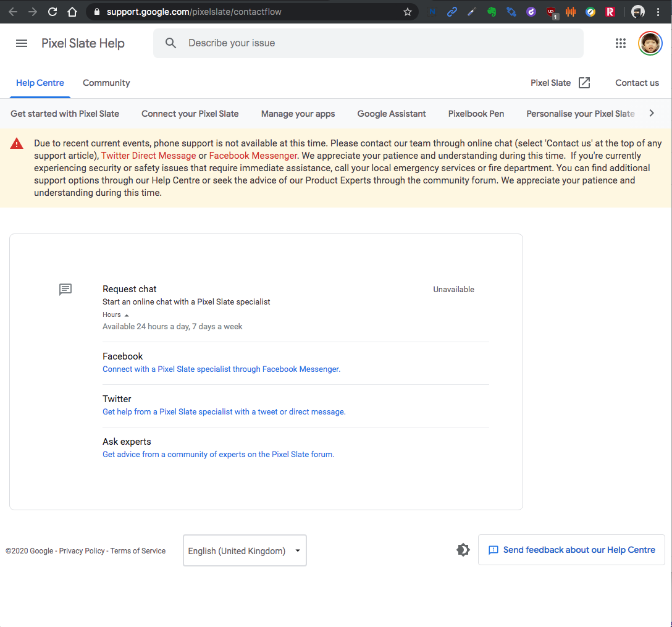Show more topics with right chevron
Viewport: 672px width, 627px height.
(x=652, y=113)
